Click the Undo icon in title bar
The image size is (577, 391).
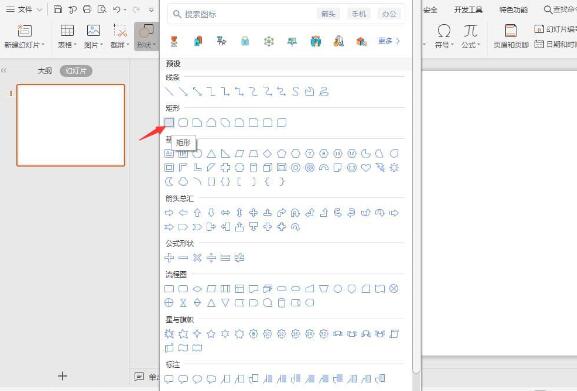(x=117, y=10)
